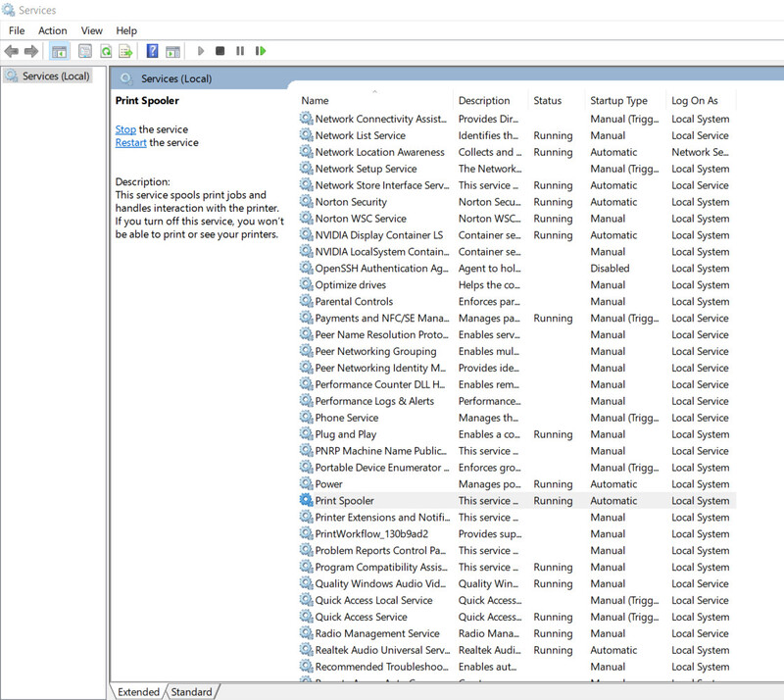
Task: Click the Forward arrow toolbar icon
Action: click(31, 51)
